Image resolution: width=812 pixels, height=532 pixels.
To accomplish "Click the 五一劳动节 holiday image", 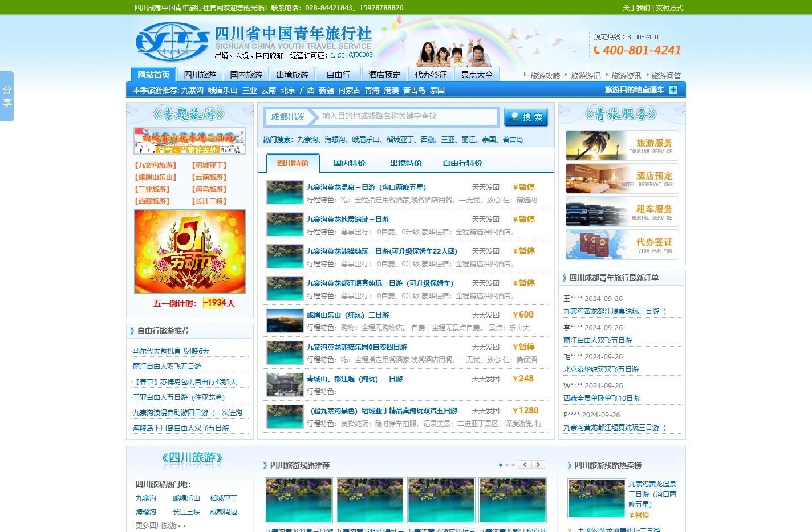I will coord(190,251).
